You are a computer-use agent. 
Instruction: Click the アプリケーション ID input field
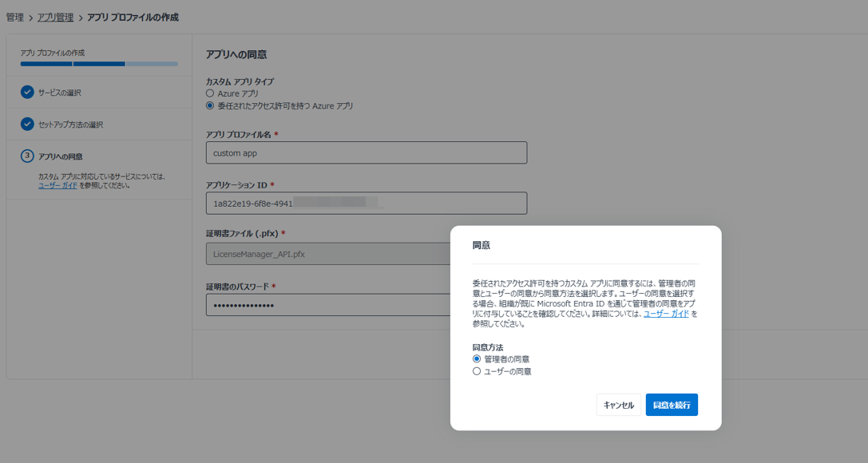tap(367, 203)
